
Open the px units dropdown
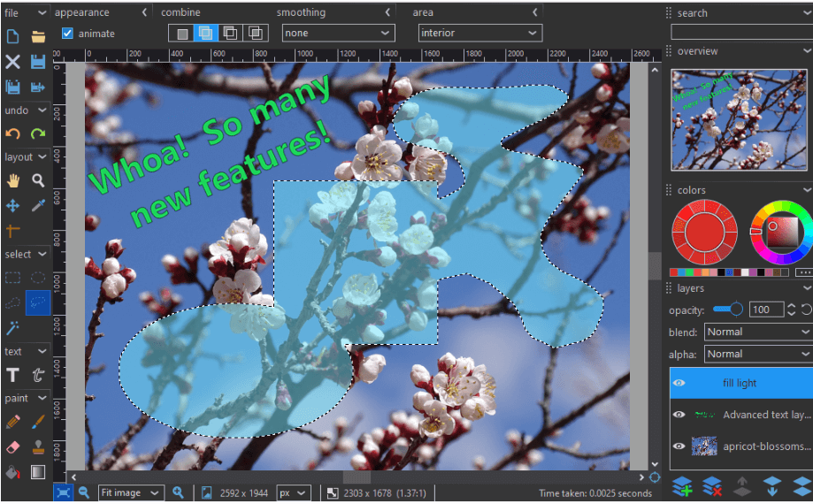(x=294, y=493)
